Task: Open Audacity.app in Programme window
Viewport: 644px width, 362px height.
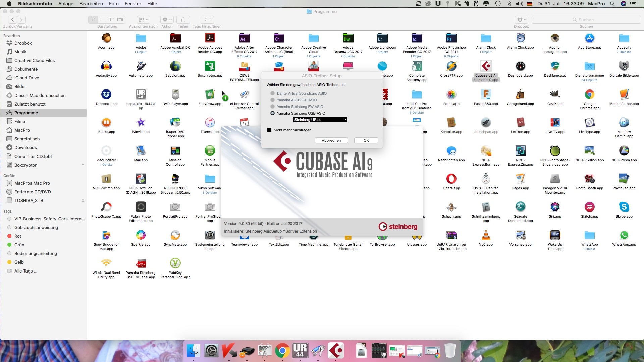Action: [106, 66]
